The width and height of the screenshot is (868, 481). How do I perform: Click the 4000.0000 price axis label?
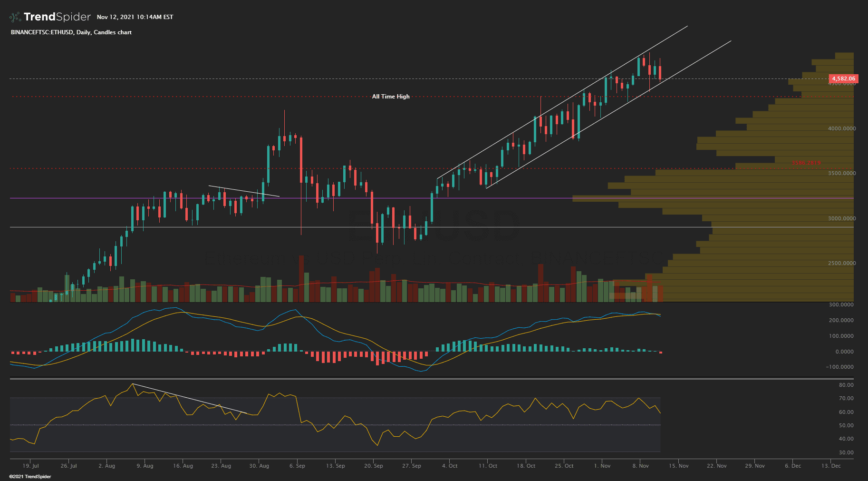pos(841,128)
